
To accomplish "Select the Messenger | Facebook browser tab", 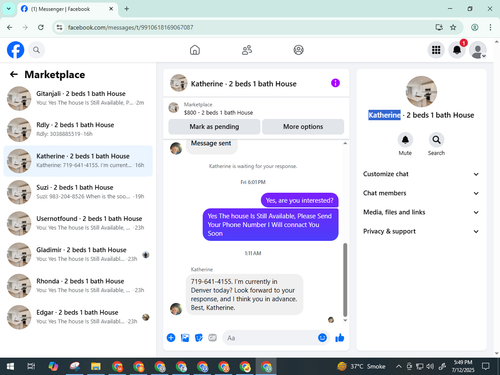I will pyautogui.click(x=67, y=9).
